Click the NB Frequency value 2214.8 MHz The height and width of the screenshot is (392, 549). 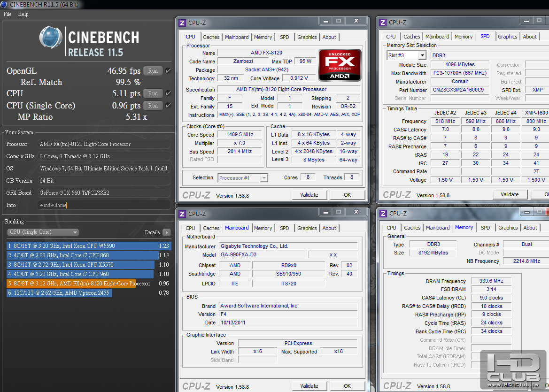pos(526,261)
